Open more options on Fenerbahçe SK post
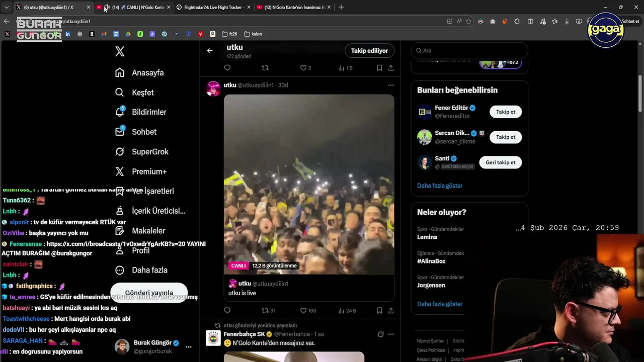Image resolution: width=644 pixels, height=362 pixels. coord(390,334)
